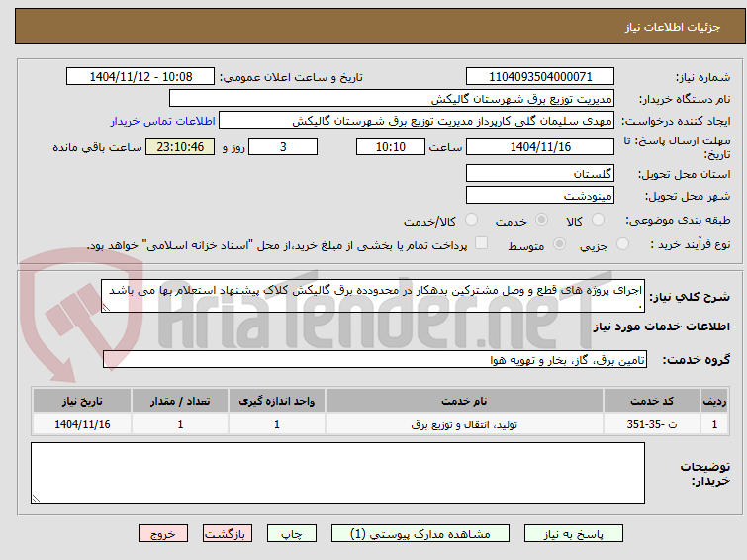
Task: Click the گروه خدمت field
Action: (x=375, y=360)
